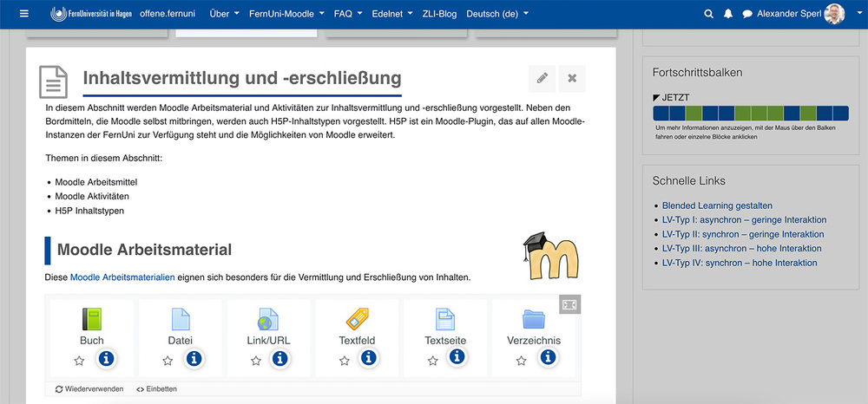The width and height of the screenshot is (868, 404).
Task: Click the Schnelle Links block title
Action: 688,180
